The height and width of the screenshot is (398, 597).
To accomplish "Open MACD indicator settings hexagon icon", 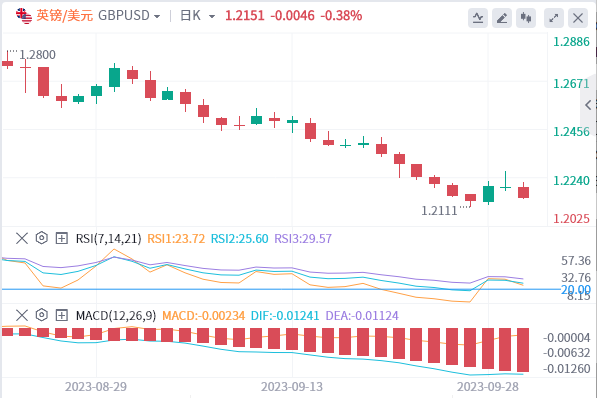I will (42, 315).
